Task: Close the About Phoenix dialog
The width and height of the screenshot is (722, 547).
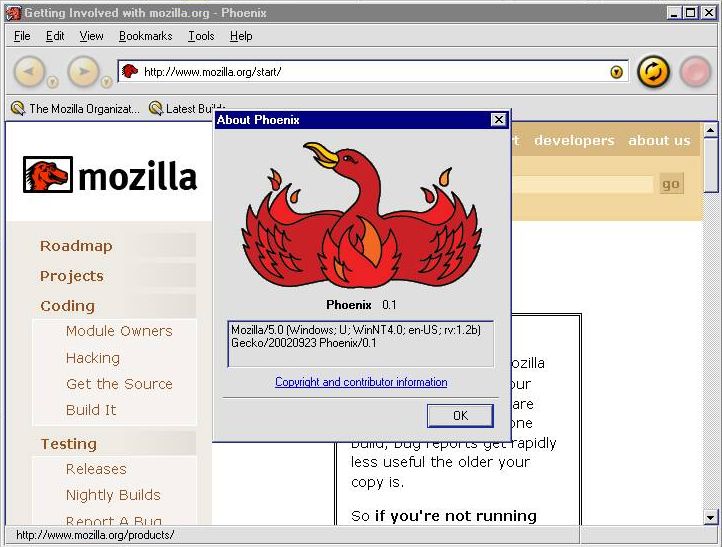Action: [x=498, y=120]
